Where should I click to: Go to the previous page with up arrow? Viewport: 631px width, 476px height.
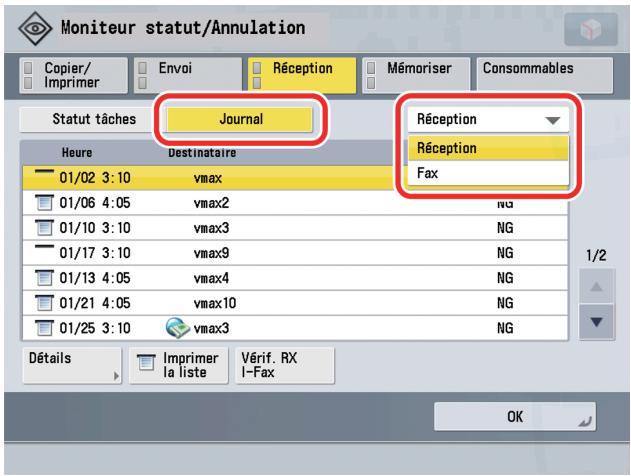(596, 286)
